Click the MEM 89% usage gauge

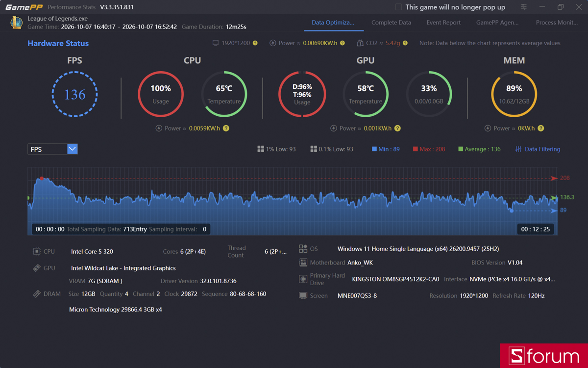(514, 94)
